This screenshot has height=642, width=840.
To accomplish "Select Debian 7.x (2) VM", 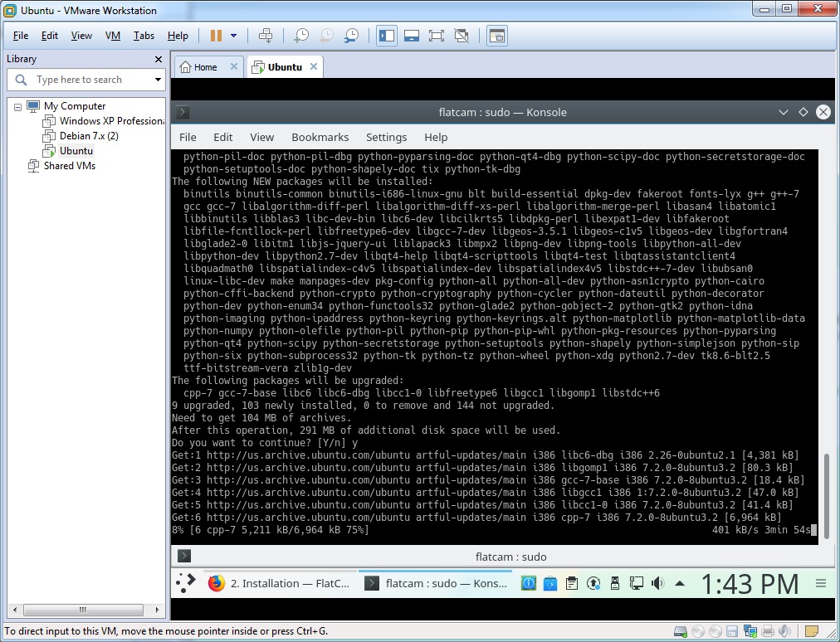I will click(x=88, y=136).
